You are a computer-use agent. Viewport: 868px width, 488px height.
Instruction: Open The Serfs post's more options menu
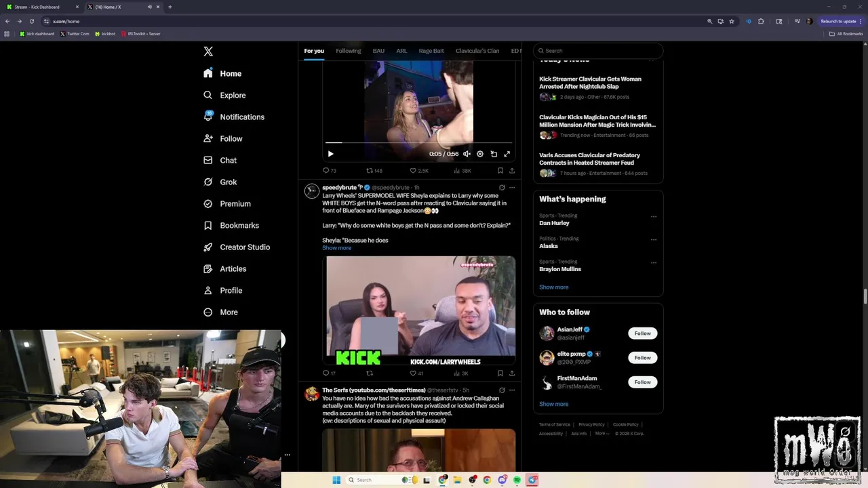pos(512,390)
